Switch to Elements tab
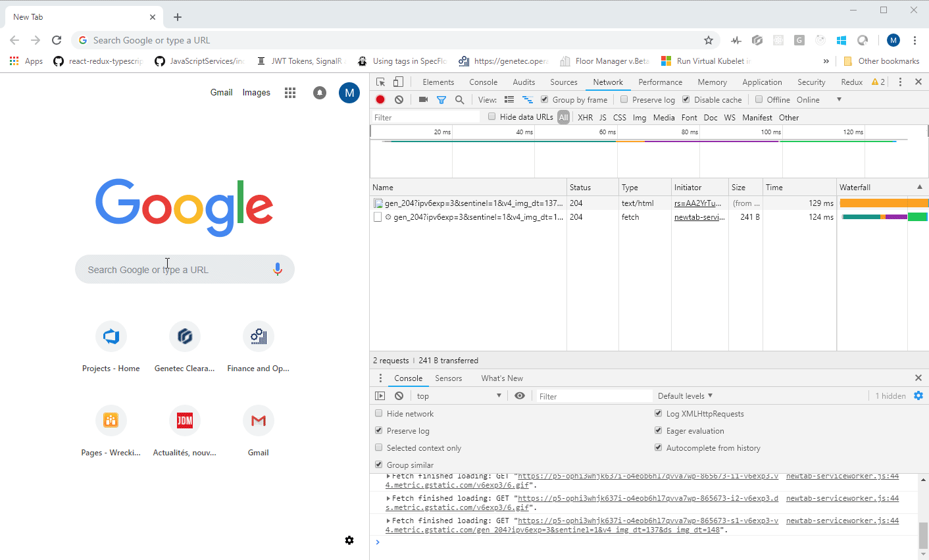 [438, 82]
